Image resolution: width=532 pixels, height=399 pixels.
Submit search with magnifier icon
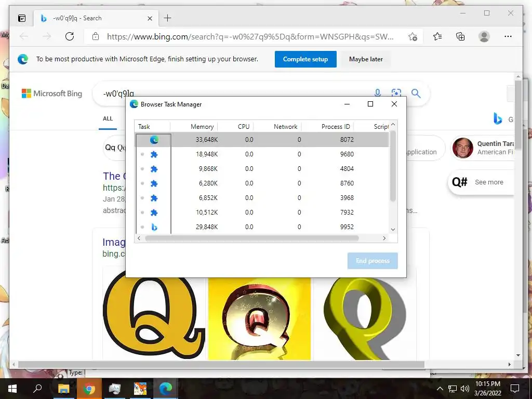coord(416,94)
